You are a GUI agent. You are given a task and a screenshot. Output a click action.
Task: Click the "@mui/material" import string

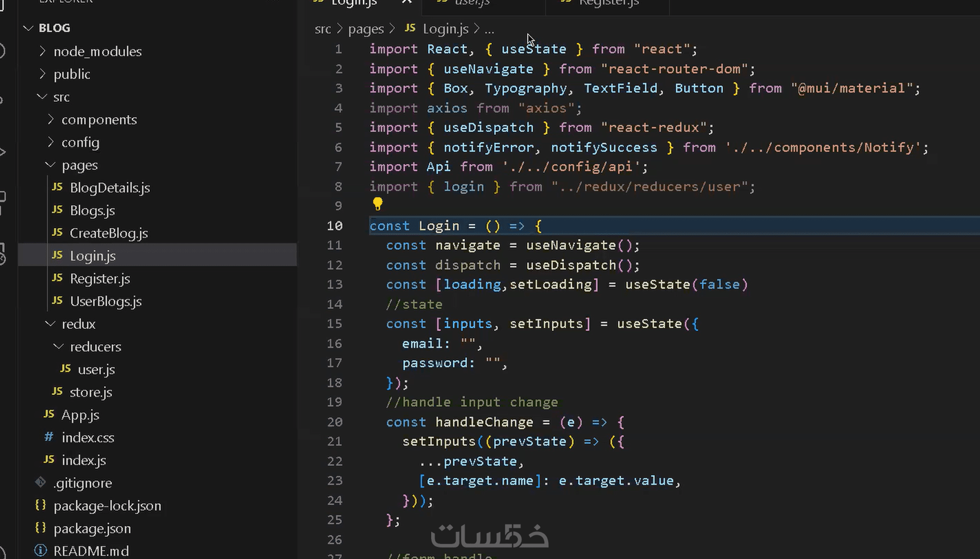click(852, 88)
